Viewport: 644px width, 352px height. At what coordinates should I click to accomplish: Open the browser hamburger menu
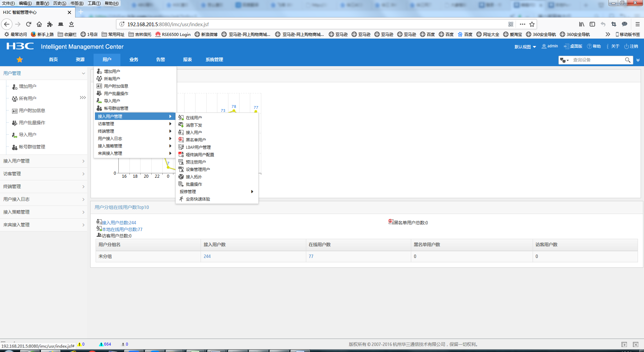[638, 24]
